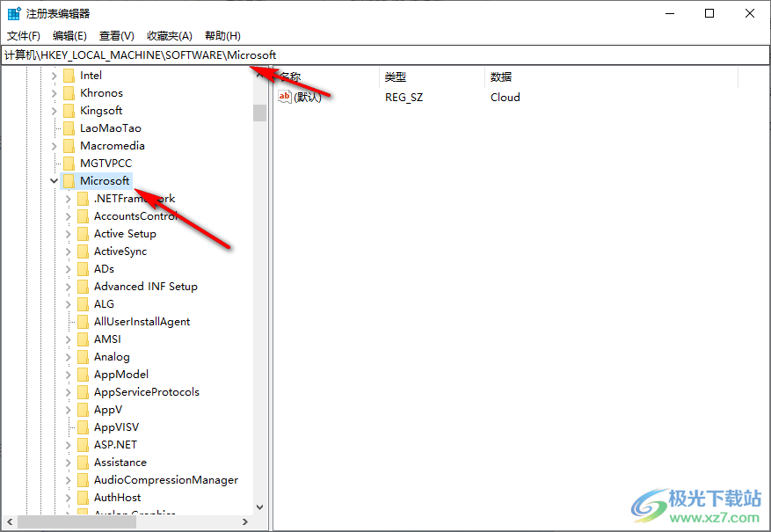This screenshot has height=532, width=771.
Task: Click the Cloud data cell
Action: click(x=505, y=98)
